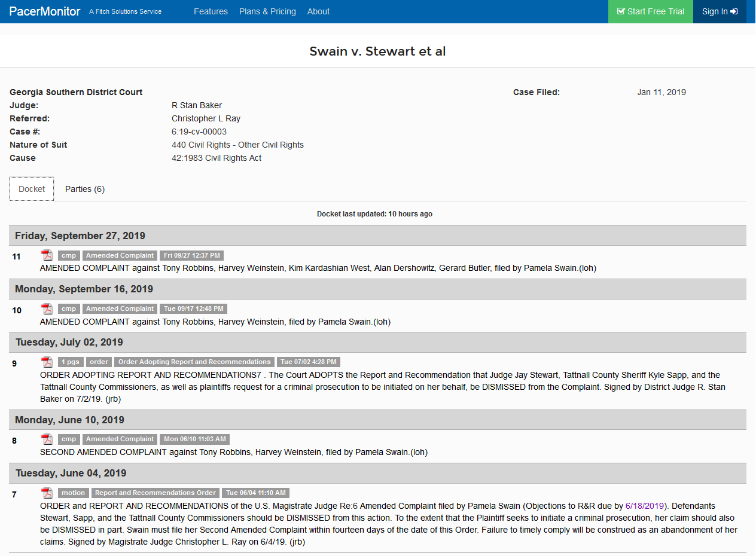Viewport: 756px width, 556px height.
Task: Click the 1 pgs tag on entry 9
Action: click(x=71, y=362)
